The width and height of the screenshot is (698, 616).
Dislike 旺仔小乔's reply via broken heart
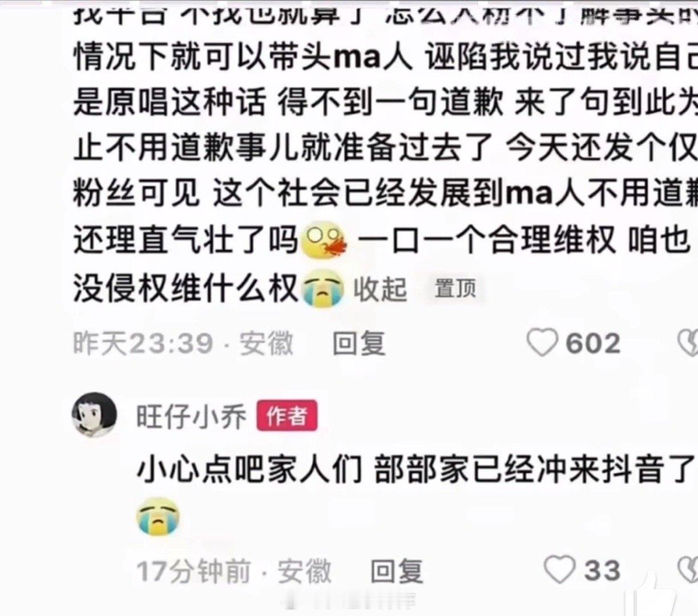[x=687, y=570]
